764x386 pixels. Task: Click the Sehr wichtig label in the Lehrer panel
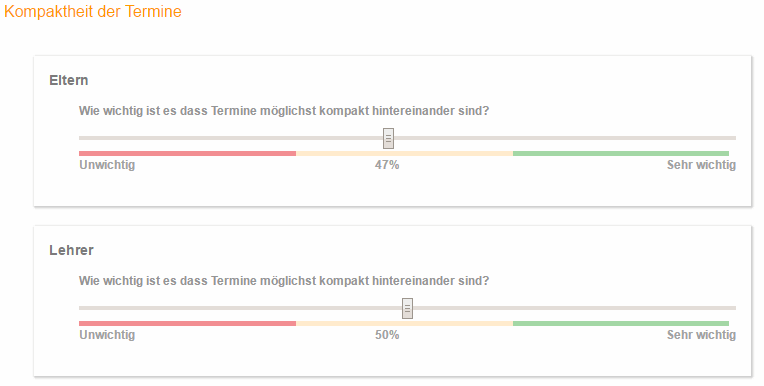[x=701, y=335]
